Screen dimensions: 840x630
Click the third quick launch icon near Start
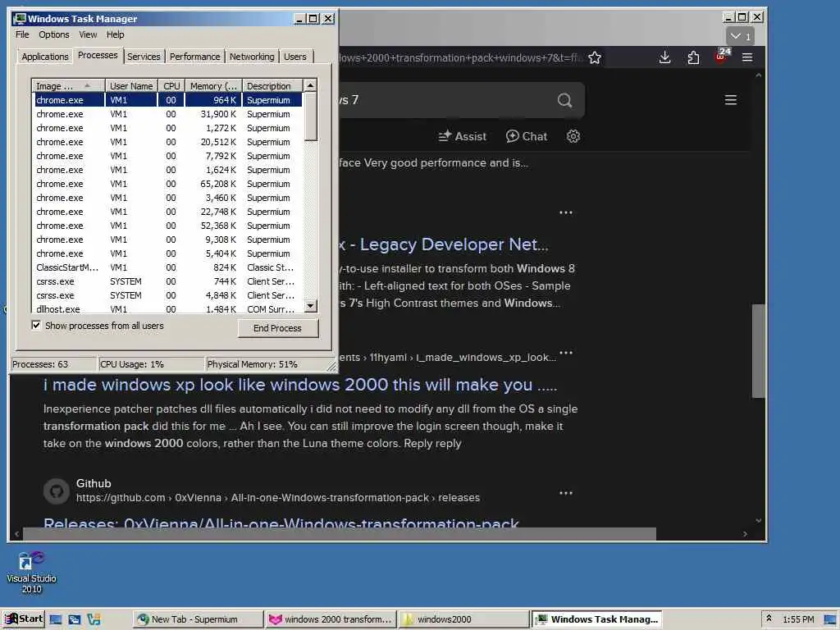point(94,619)
